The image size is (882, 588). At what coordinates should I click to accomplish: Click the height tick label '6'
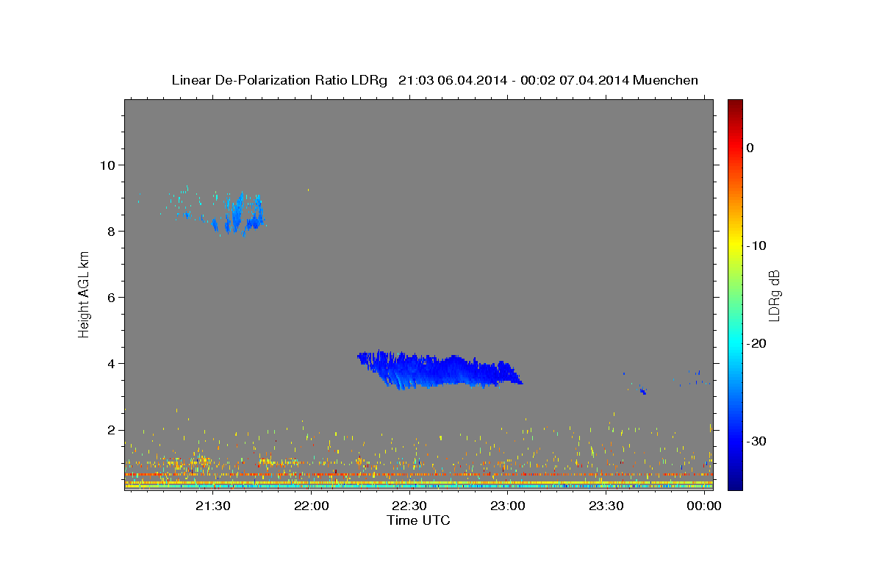112,297
